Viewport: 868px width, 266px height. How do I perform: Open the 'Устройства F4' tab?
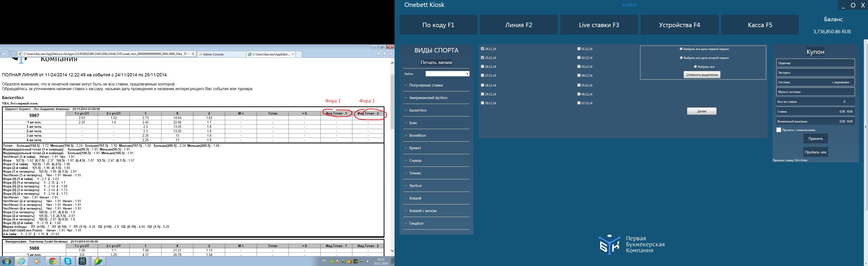(x=679, y=25)
